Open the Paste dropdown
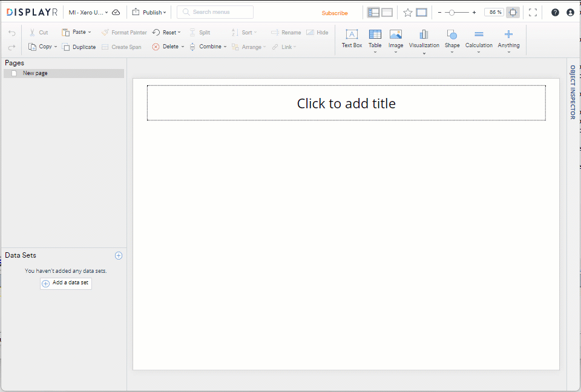This screenshot has height=392, width=581. (76, 32)
